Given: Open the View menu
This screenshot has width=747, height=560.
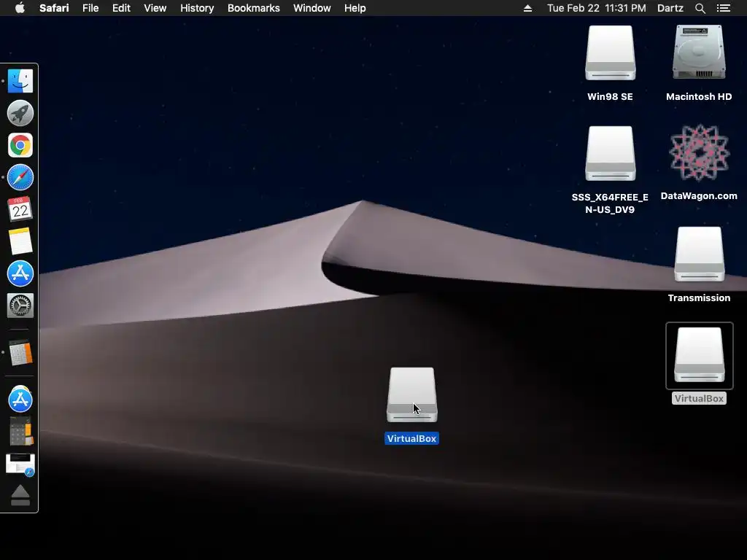Looking at the screenshot, I should 155,8.
